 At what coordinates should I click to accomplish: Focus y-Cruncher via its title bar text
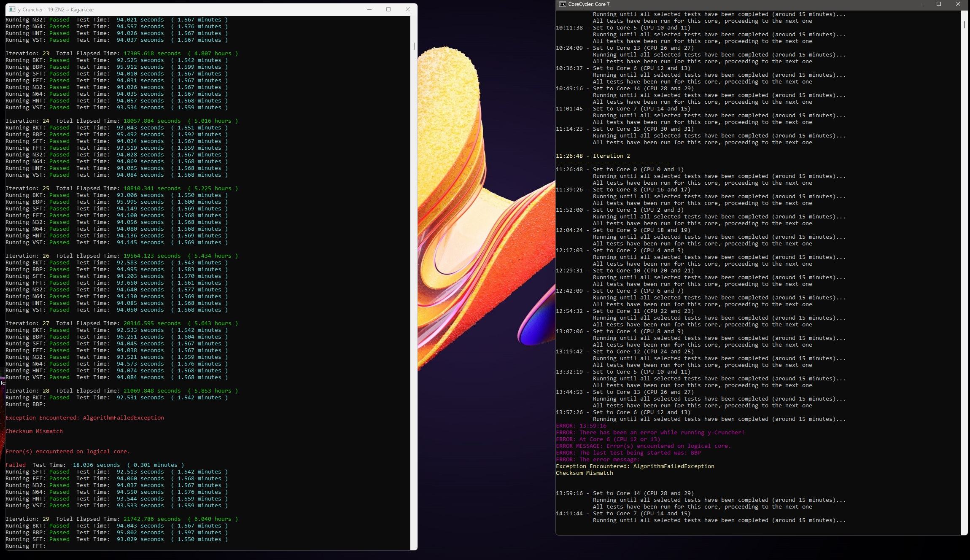click(x=56, y=9)
